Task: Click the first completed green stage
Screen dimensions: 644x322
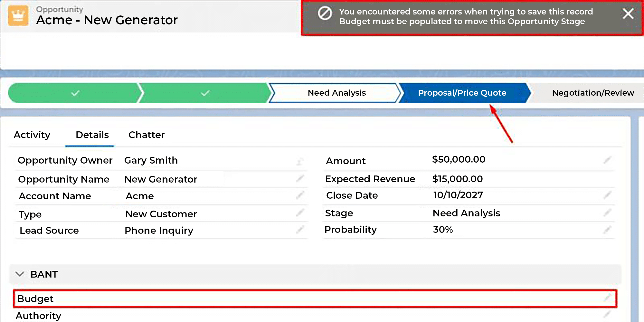Action: coord(75,93)
